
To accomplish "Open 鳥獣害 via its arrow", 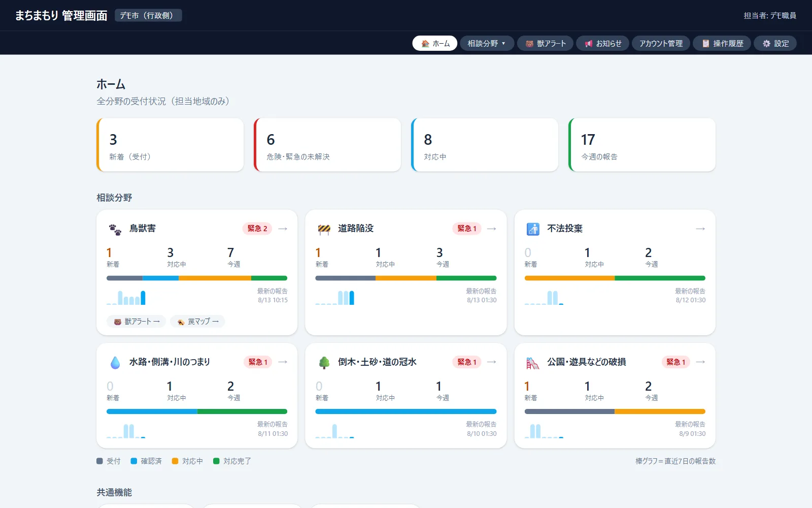I will click(x=283, y=229).
